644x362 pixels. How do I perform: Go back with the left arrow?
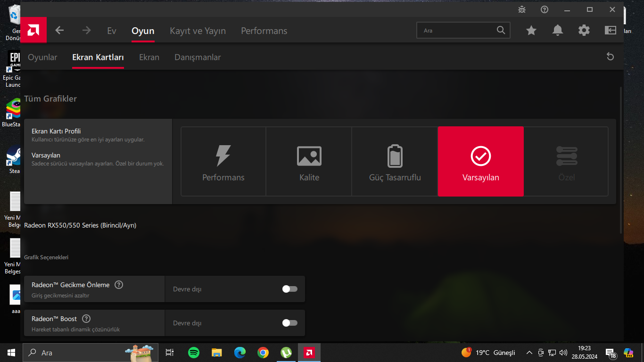click(59, 30)
